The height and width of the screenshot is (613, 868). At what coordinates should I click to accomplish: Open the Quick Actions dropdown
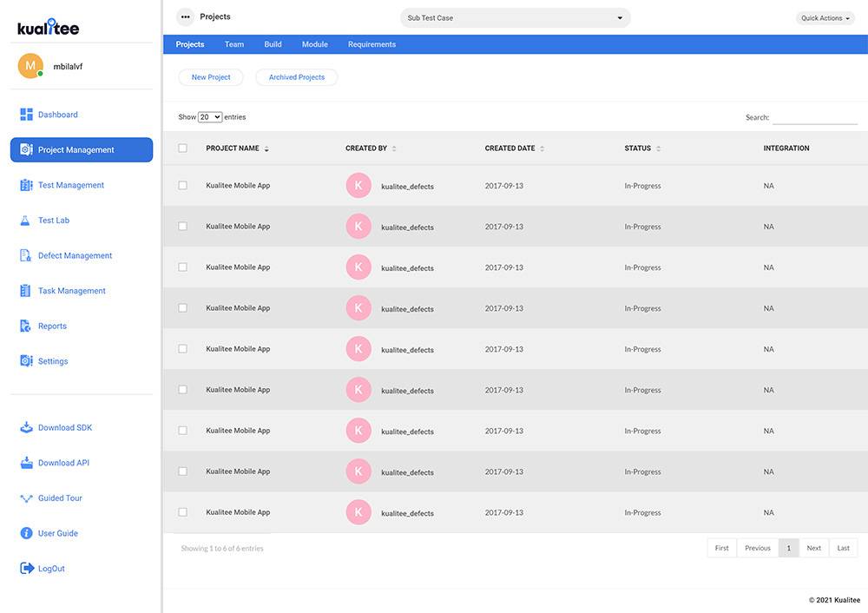click(x=825, y=18)
